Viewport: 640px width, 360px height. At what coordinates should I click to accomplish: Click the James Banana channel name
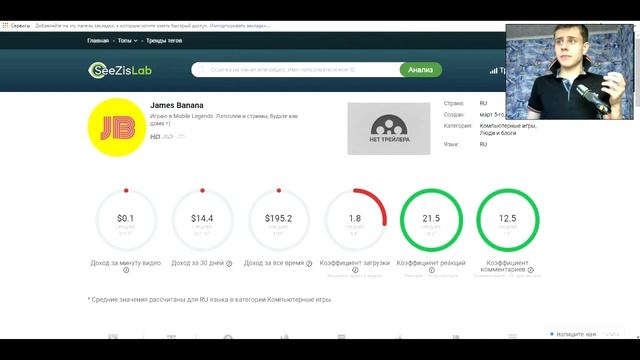pos(177,105)
